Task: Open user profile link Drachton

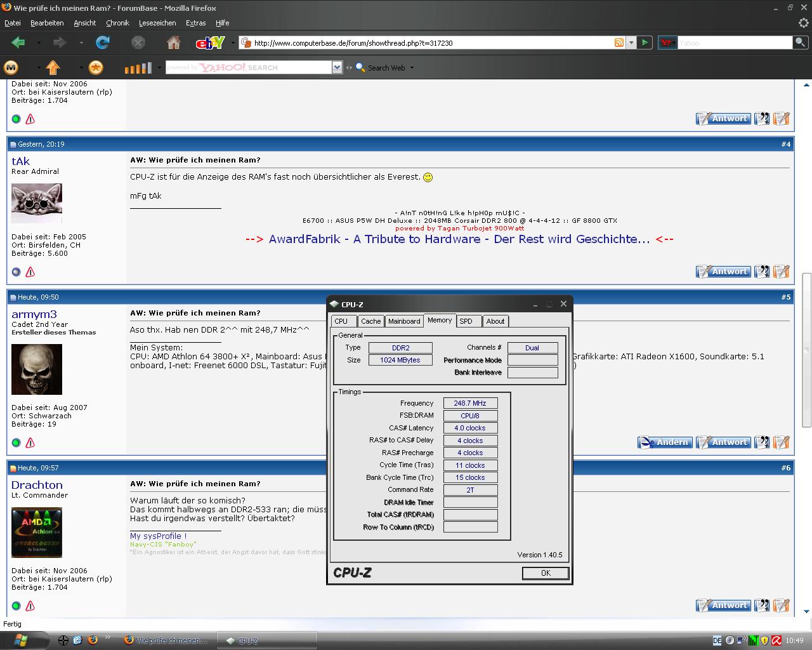Action: [x=37, y=485]
